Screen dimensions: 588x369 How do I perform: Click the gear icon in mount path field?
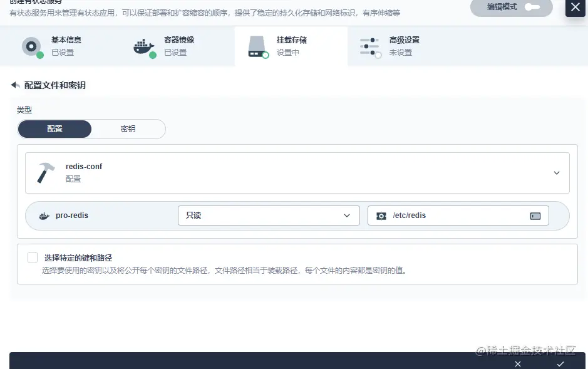(x=381, y=216)
